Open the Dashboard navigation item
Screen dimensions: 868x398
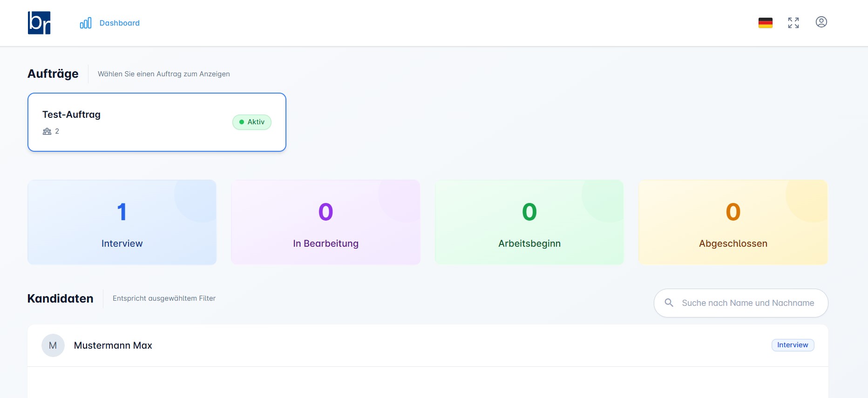coord(119,23)
